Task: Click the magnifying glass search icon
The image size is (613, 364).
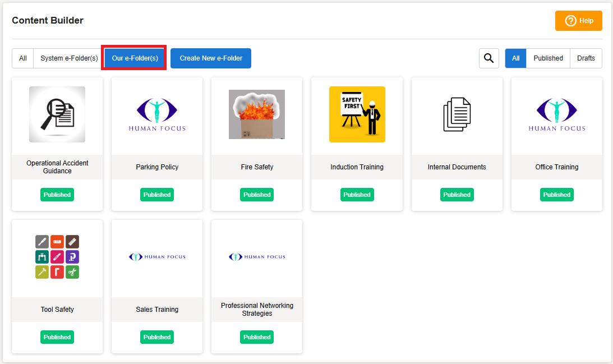Action: point(488,58)
